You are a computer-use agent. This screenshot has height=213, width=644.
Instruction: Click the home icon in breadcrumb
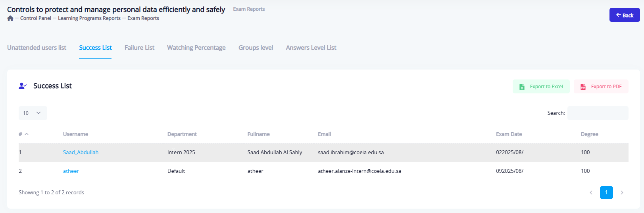tap(10, 18)
